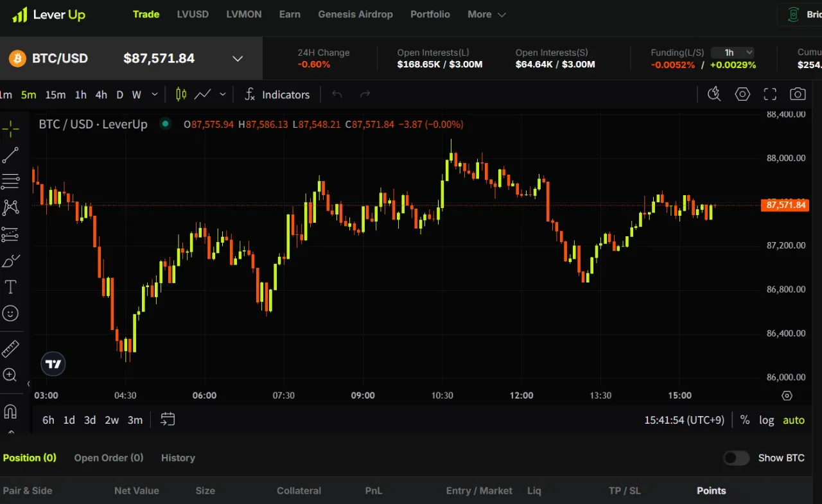Open the emoji sticker tool
The width and height of the screenshot is (822, 504).
(10, 313)
